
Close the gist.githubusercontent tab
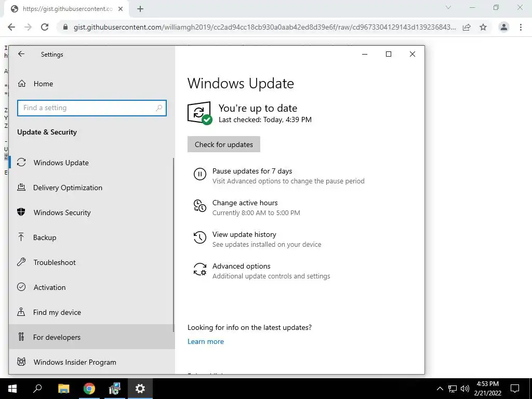coord(121,9)
